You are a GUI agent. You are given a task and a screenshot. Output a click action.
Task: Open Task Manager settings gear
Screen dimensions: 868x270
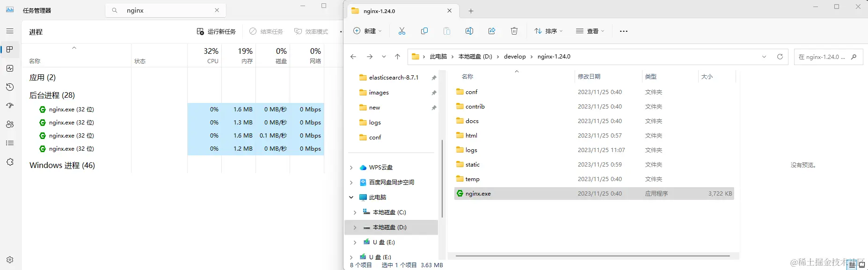coord(10,260)
